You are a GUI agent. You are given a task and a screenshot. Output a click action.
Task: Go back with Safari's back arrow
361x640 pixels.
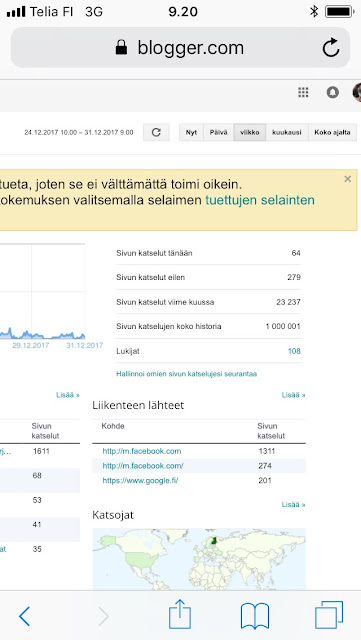[x=25, y=616]
